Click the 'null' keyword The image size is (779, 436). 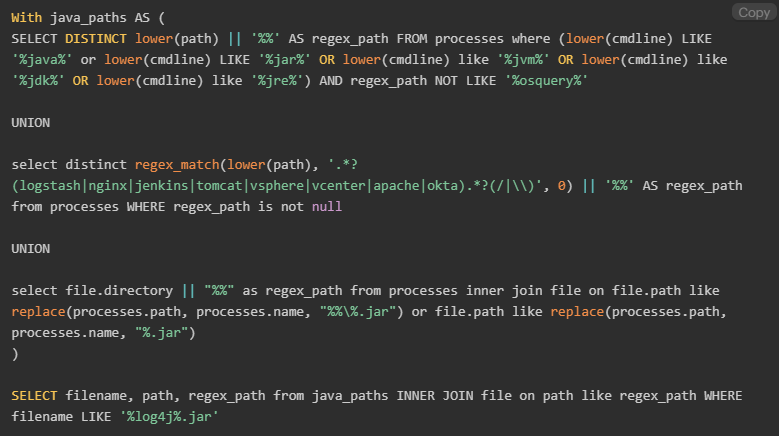[325, 206]
